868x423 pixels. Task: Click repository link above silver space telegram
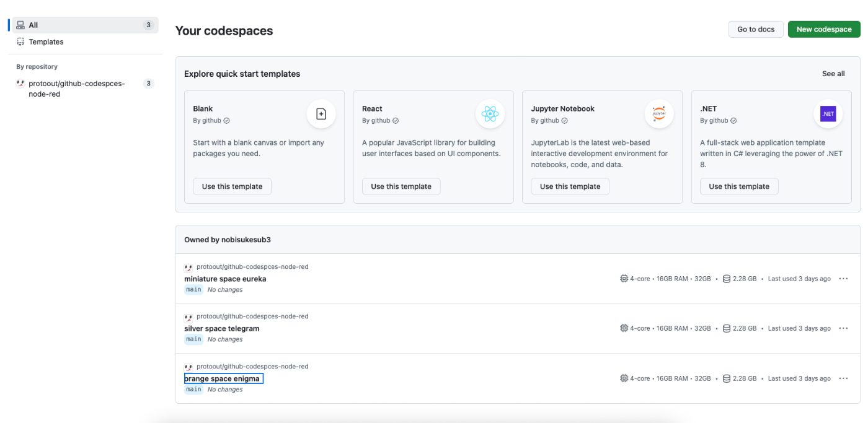click(x=252, y=316)
